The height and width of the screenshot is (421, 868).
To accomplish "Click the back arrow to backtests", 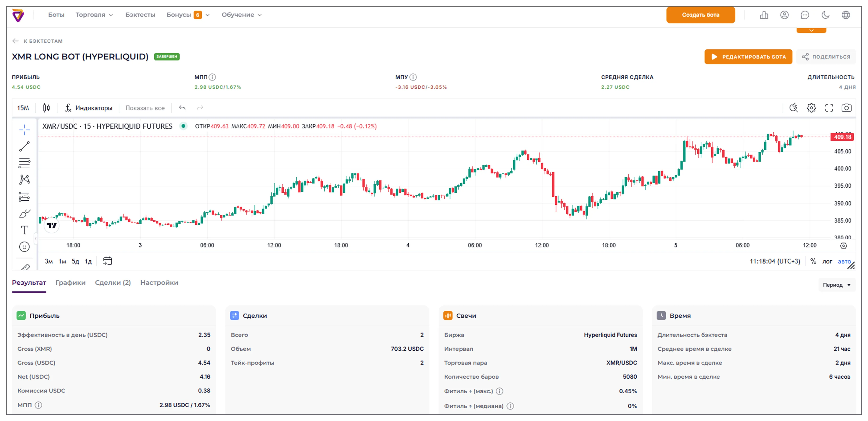I will (16, 41).
